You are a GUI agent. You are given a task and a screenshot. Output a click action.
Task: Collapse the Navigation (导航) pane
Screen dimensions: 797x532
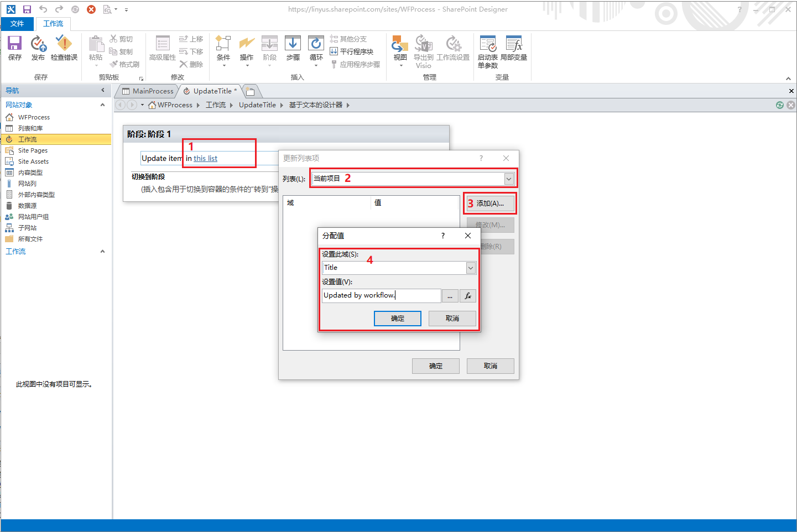click(x=102, y=90)
